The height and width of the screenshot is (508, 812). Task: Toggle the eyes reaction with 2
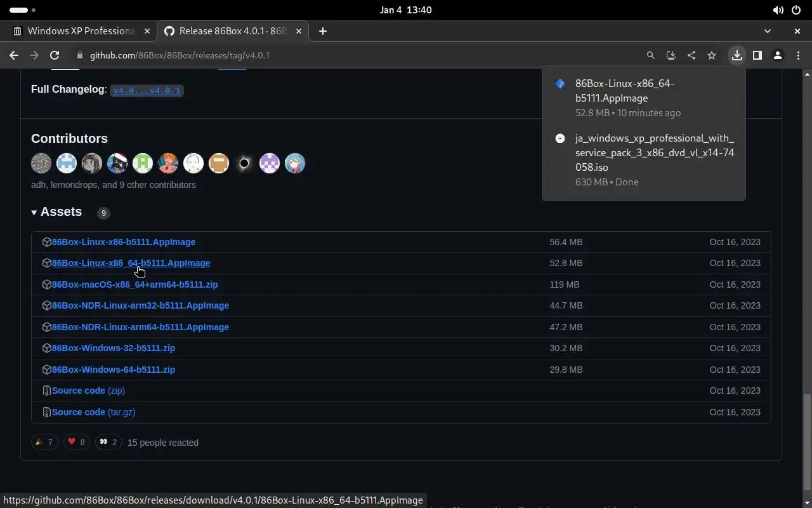(108, 442)
